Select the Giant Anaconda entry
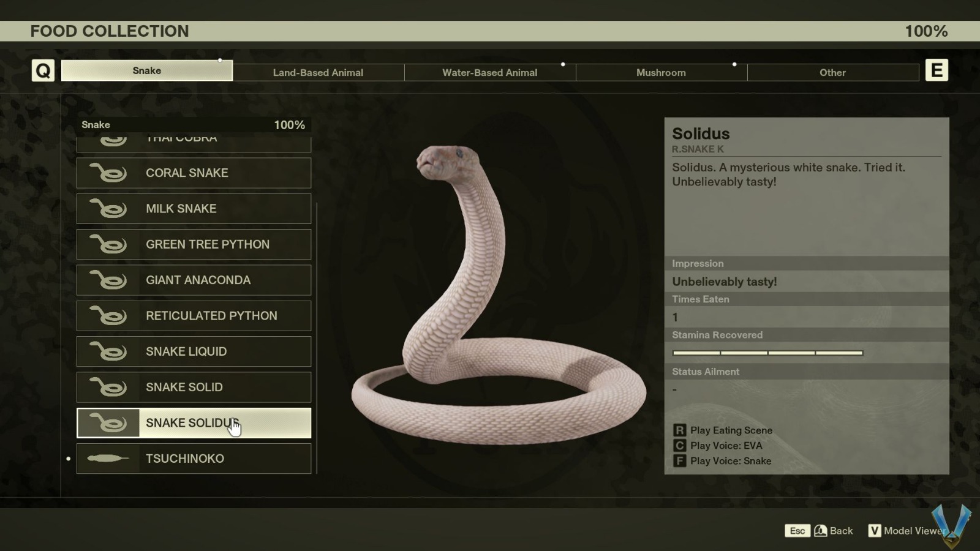Screen dimensions: 980x551 click(194, 280)
